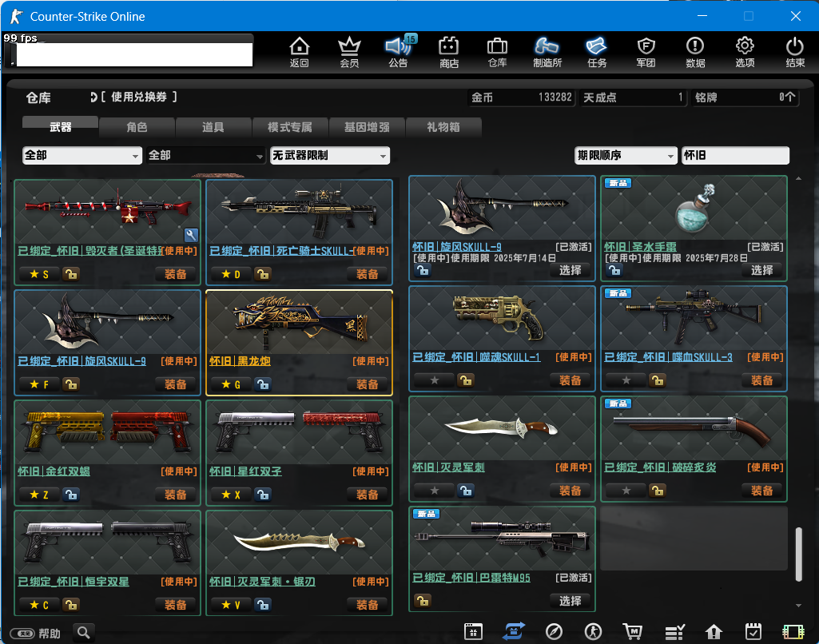The width and height of the screenshot is (819, 644).
Task: Switch to the 角色 tab
Action: [137, 127]
